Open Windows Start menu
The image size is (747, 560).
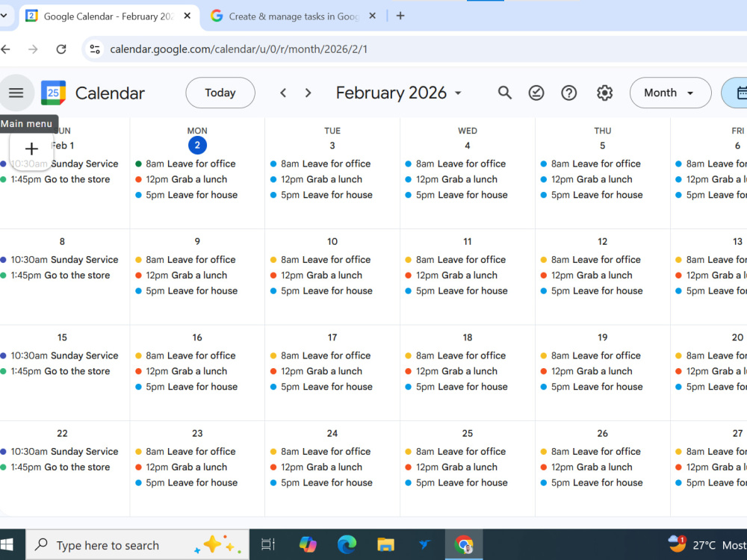tap(7, 545)
